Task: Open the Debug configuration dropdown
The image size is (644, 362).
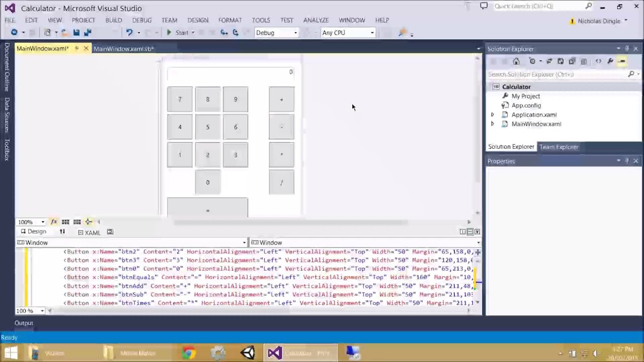Action: pos(295,33)
